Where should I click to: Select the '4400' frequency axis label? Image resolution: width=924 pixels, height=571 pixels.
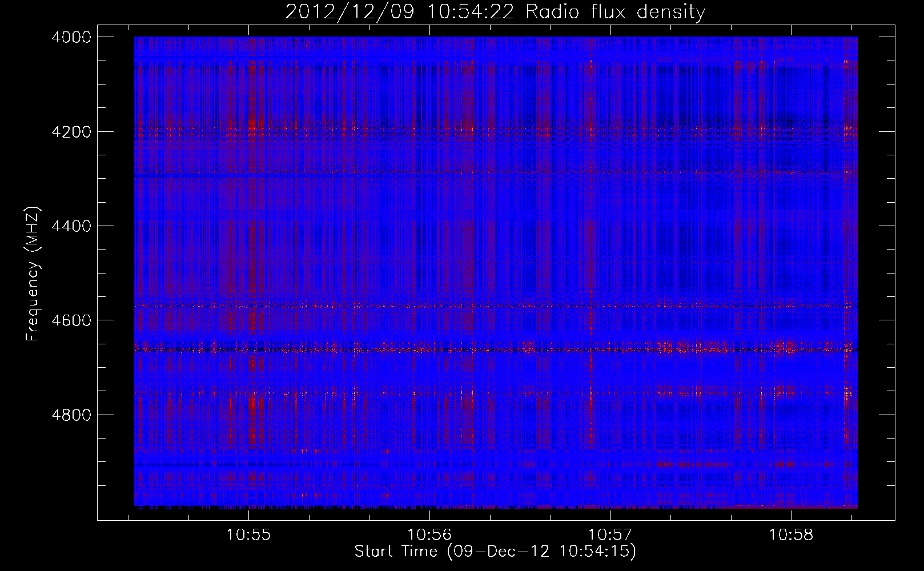click(71, 226)
